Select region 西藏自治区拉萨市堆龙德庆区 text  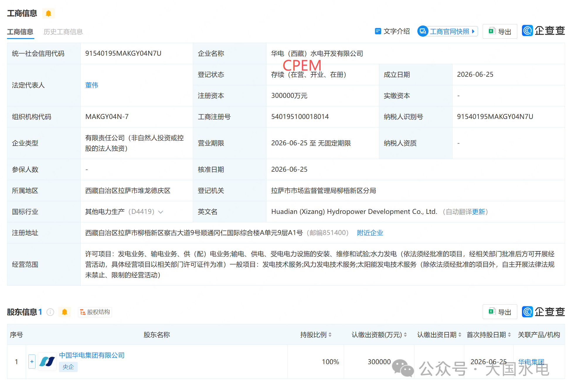click(x=128, y=191)
